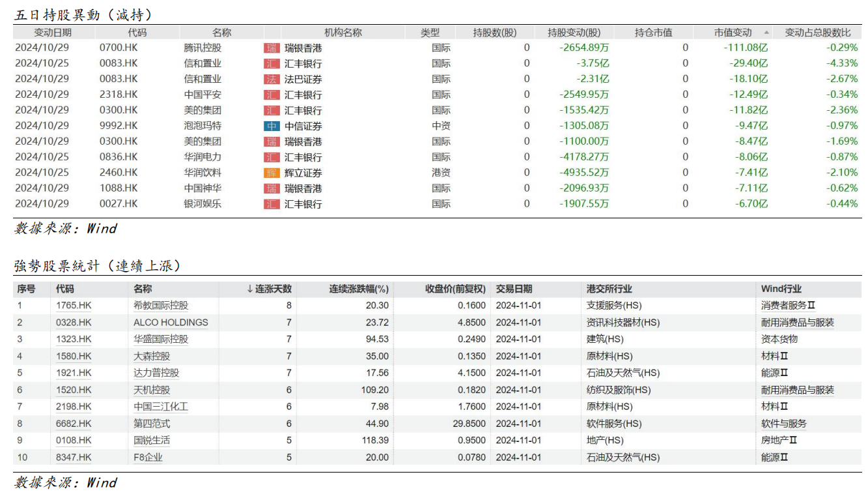Click the 汇 badge in the 美的集团 汇丰银行 row
The image size is (868, 496).
271,111
